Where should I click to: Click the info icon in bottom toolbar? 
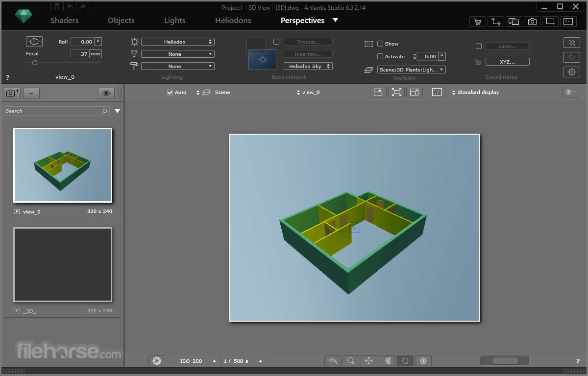click(x=423, y=361)
